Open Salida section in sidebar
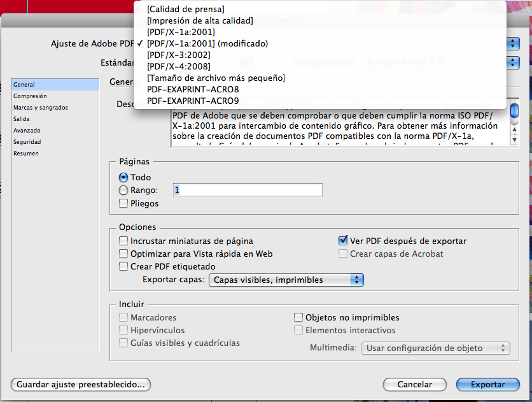 [x=55, y=119]
